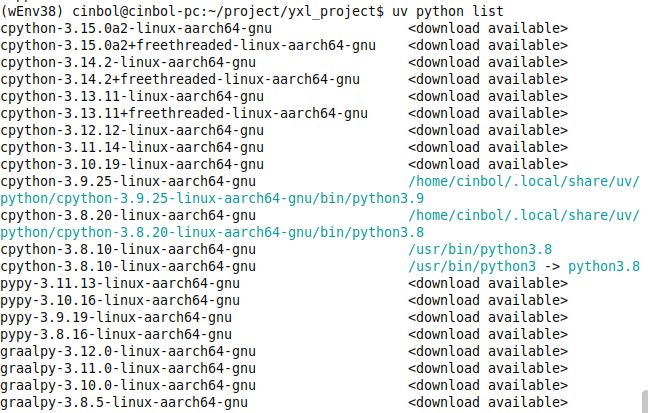Click '<download available>' on cpython-3.11.14 row
The height and width of the screenshot is (413, 648).
coord(488,147)
